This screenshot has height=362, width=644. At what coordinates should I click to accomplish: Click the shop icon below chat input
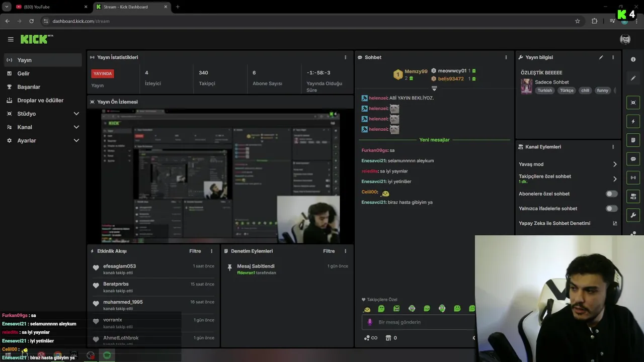[388, 338]
